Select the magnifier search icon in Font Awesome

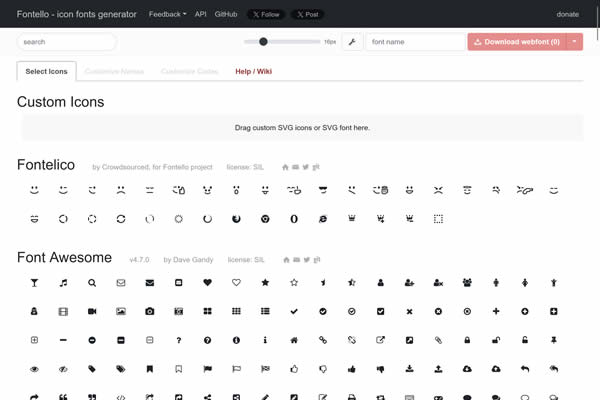(92, 283)
